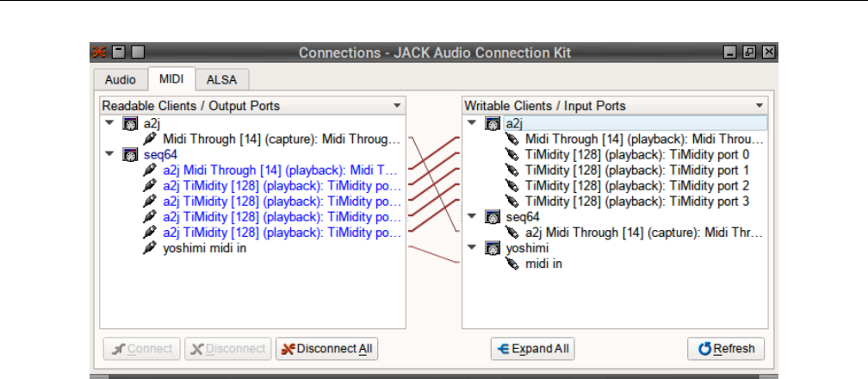The height and width of the screenshot is (379, 868).
Task: Click the seq64 client icon in Writable Clients
Action: [x=493, y=217]
